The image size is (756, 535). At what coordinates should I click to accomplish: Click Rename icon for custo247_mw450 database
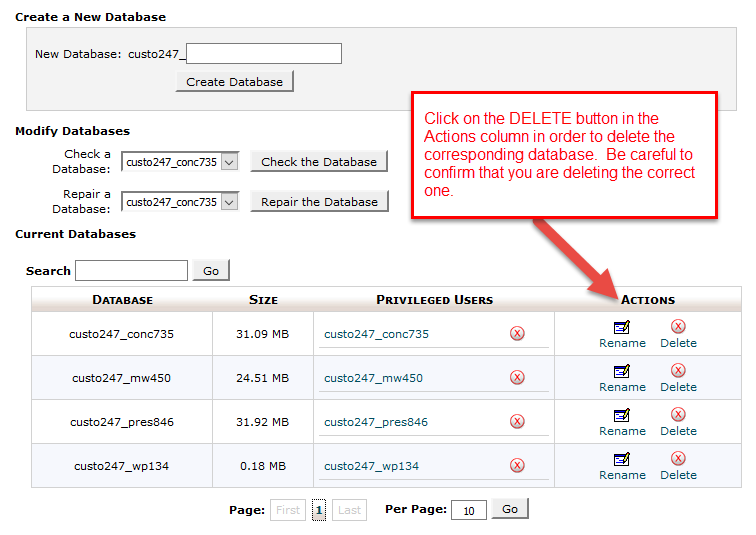point(622,371)
